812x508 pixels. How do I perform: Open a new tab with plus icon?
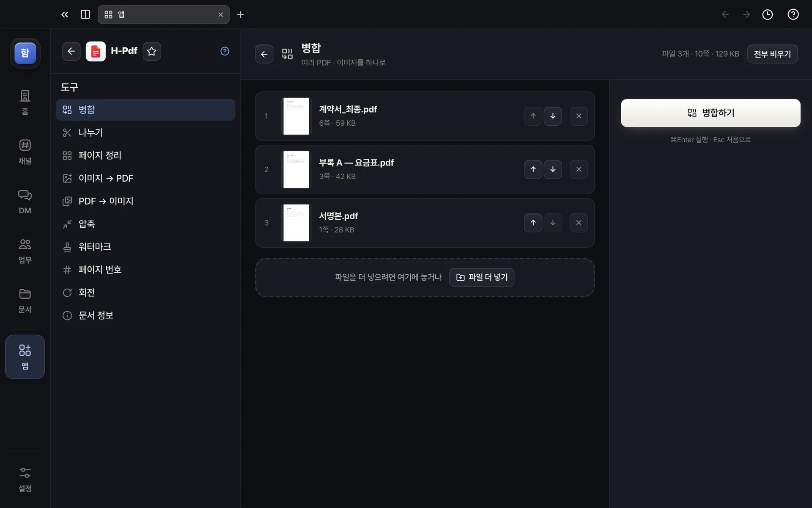point(240,14)
